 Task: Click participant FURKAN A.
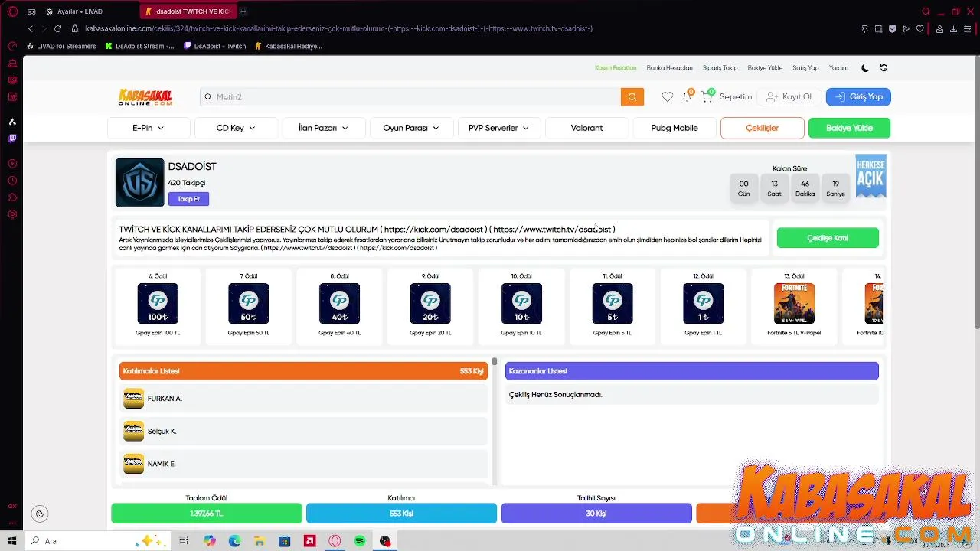pos(303,398)
